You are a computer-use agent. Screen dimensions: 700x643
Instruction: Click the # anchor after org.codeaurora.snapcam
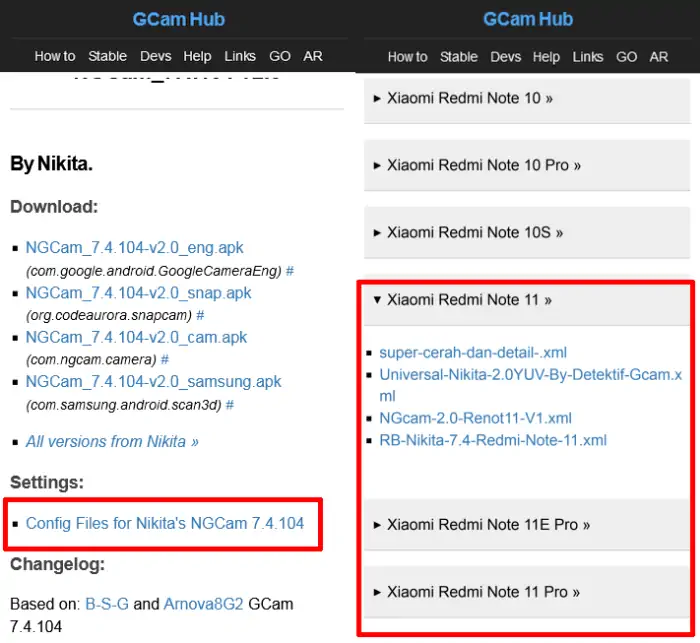(200, 315)
